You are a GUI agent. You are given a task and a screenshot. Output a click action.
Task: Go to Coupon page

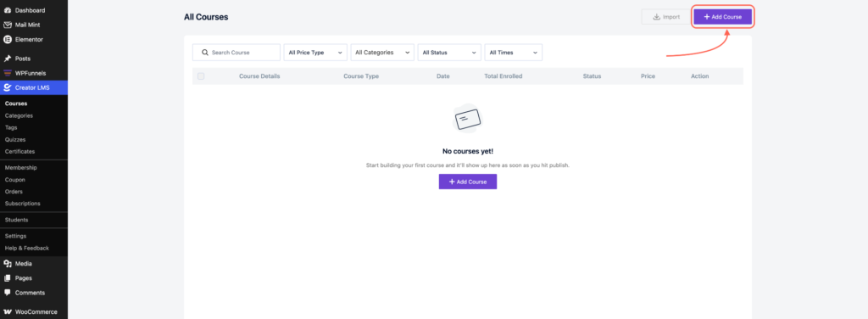[x=15, y=180]
